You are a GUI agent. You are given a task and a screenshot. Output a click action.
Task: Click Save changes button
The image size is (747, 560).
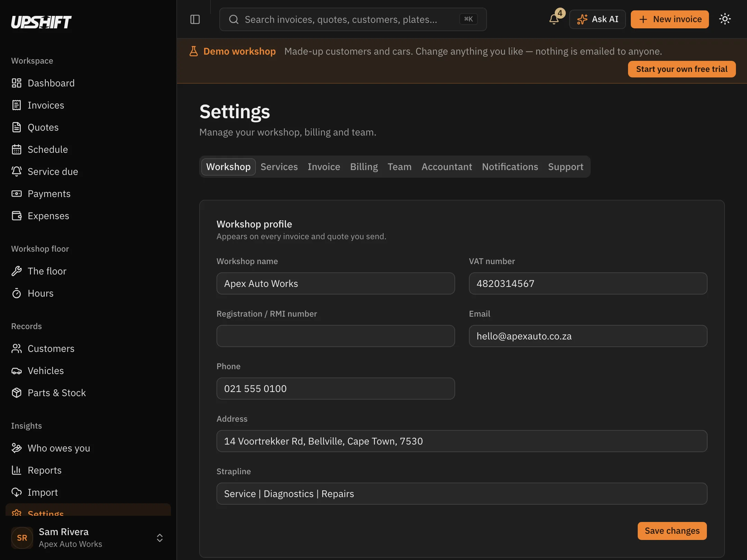[672, 531]
